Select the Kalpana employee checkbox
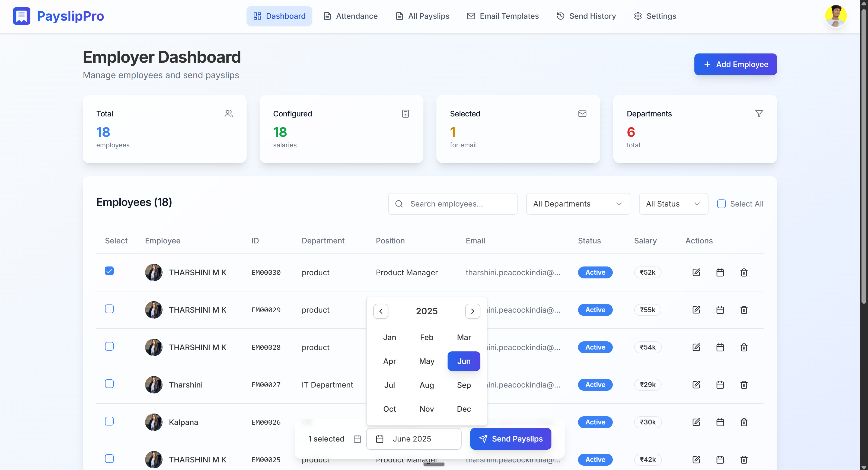 pos(109,421)
